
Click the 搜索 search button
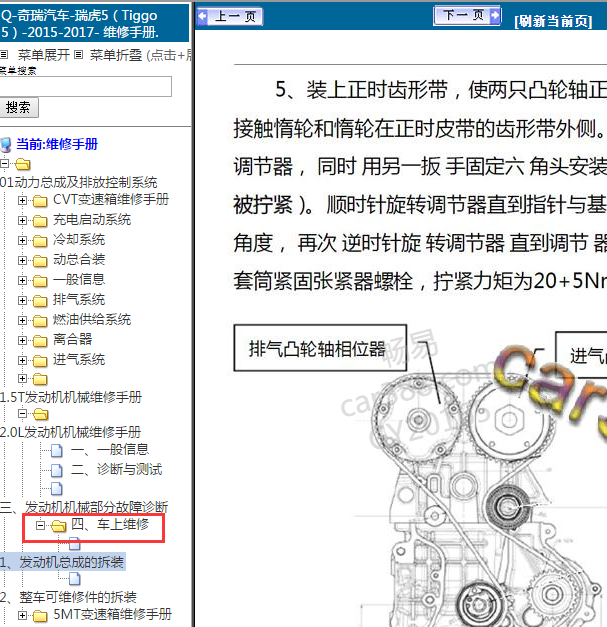point(18,107)
